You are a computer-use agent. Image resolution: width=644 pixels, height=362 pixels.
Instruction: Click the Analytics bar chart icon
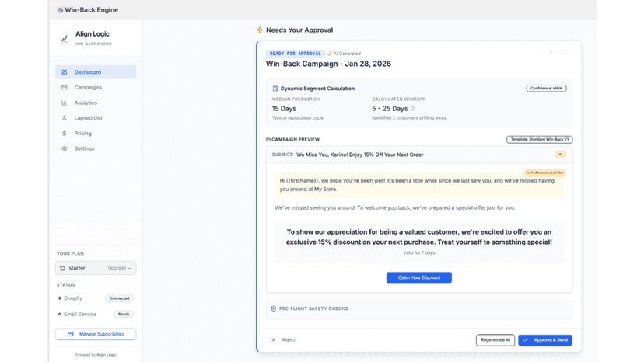click(65, 103)
